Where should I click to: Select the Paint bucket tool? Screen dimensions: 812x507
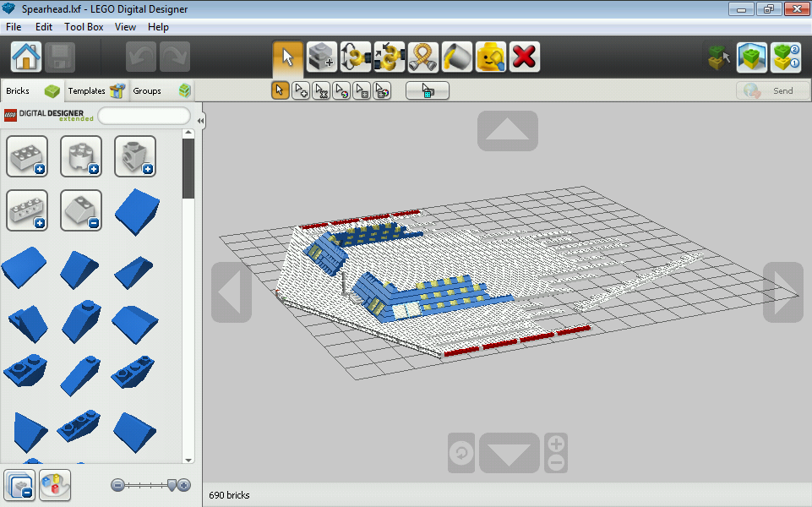click(x=457, y=57)
